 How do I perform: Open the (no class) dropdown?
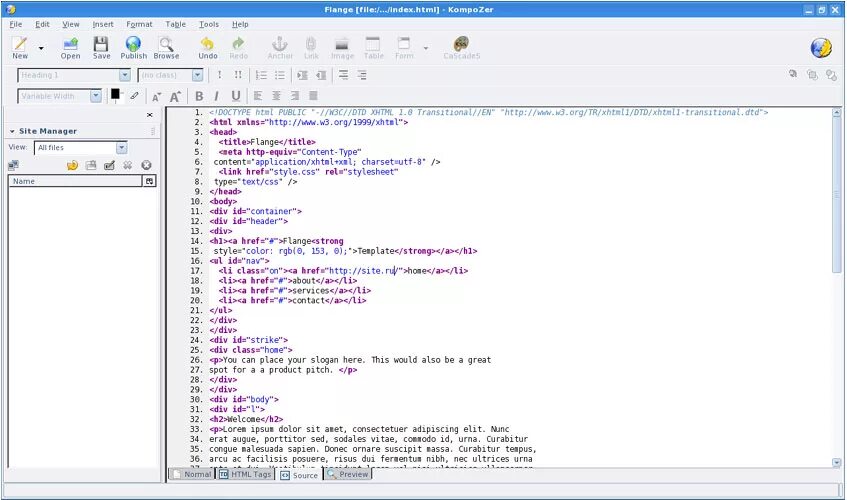170,75
